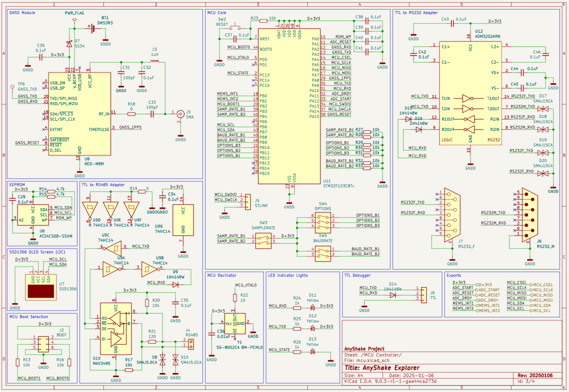
Task: Select the RS232_F DB9 connector J7
Action: click(452, 215)
